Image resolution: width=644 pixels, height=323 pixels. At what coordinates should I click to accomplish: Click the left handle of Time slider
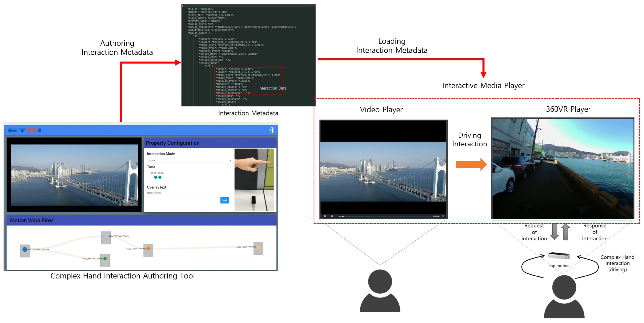tap(155, 177)
